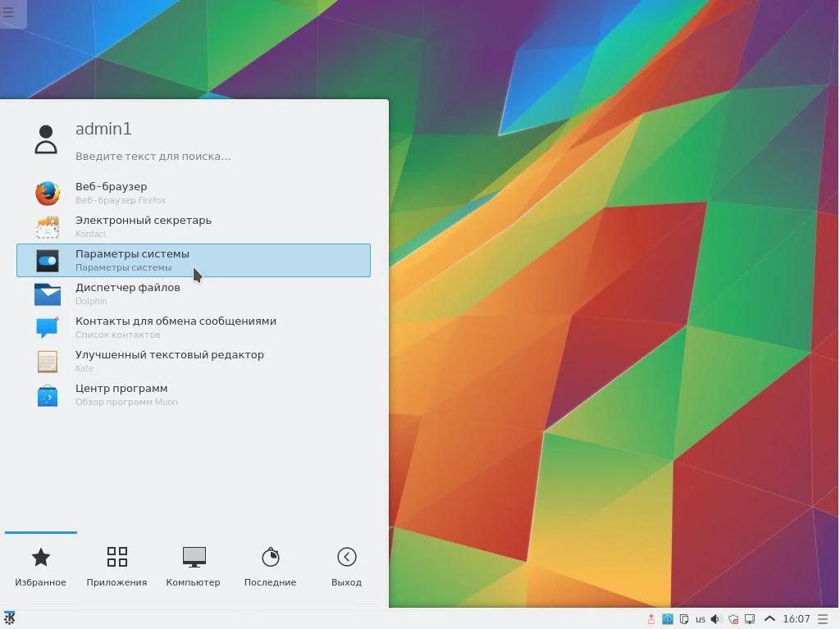Switch to the Последние recent tab

point(270,567)
